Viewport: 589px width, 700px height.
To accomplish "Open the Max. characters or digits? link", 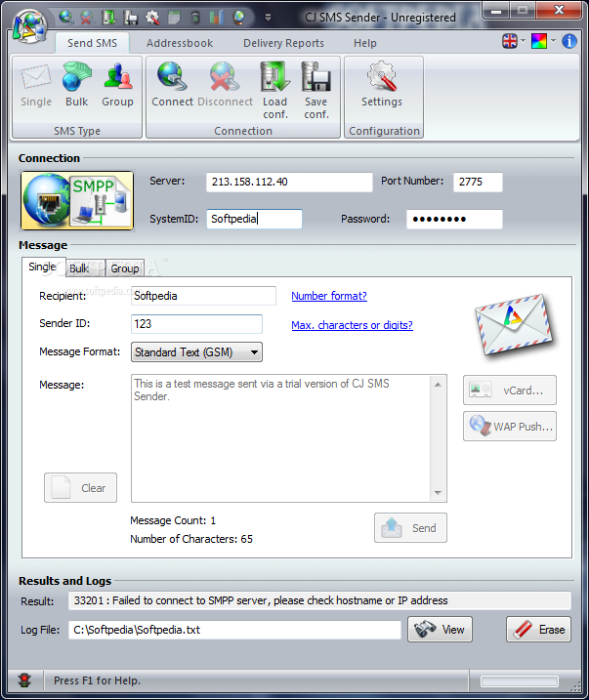I will (352, 325).
